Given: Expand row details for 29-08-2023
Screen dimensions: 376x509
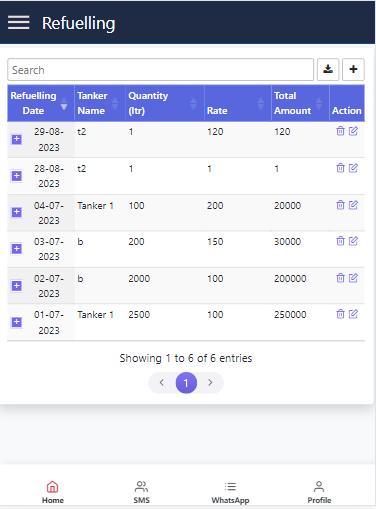Looking at the screenshot, I should (x=17, y=139).
